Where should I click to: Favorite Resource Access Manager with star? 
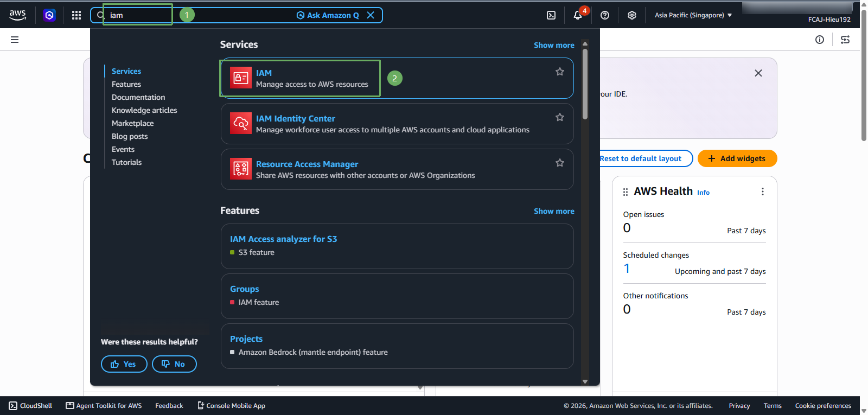pyautogui.click(x=560, y=163)
